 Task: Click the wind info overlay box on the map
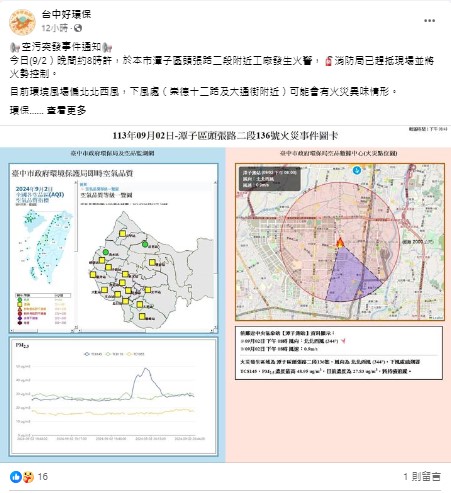click(x=269, y=179)
